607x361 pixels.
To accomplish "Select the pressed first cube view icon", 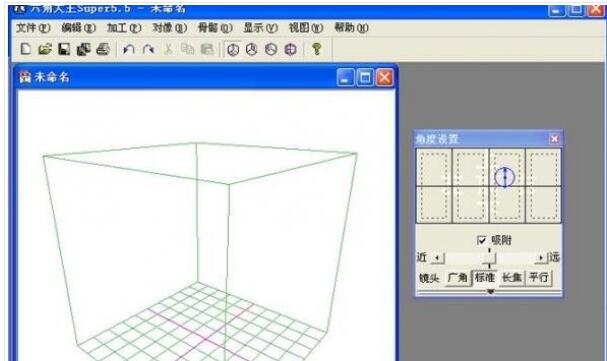I will [233, 50].
